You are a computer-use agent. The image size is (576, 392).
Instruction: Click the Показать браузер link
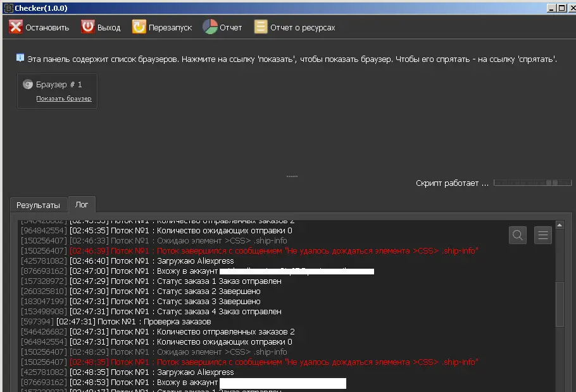(64, 99)
